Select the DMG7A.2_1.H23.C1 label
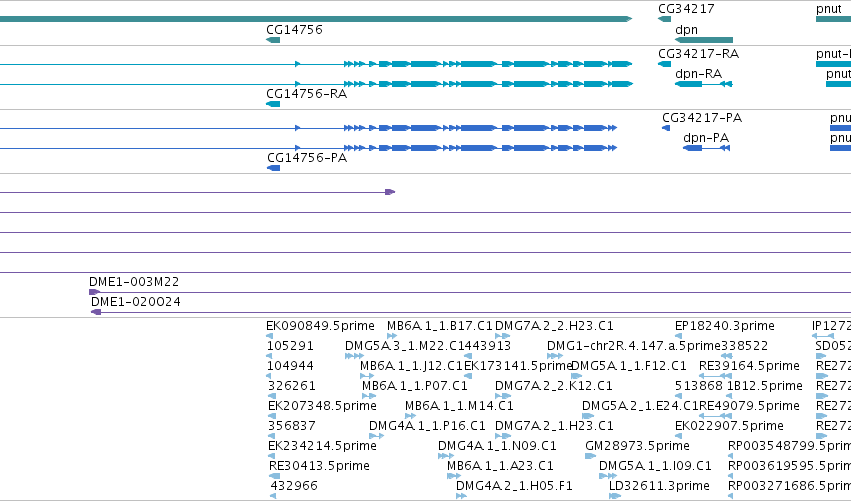Screen dimensions: 851x501 tap(554, 426)
